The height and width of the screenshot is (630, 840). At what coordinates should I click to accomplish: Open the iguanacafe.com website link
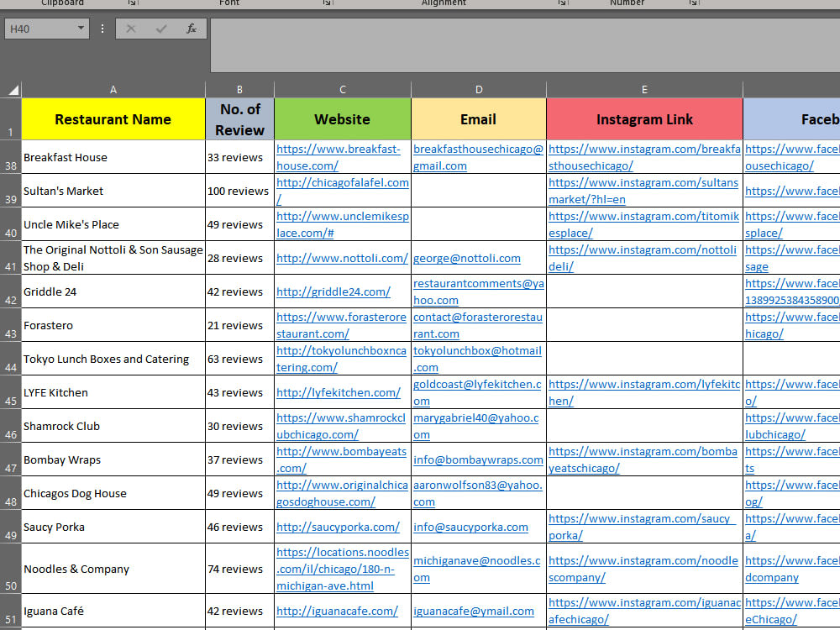pos(337,612)
